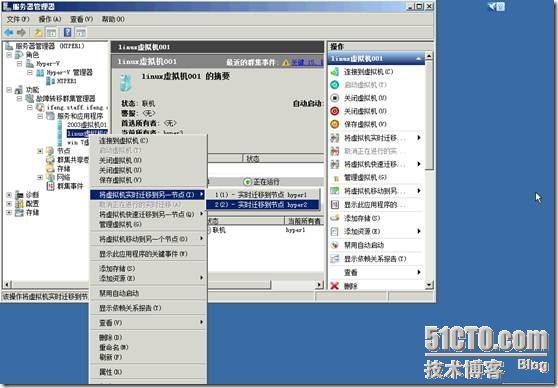This screenshot has height=388, width=558.
Task: Open Help via the question mark toolbar icon
Action: pos(67,33)
